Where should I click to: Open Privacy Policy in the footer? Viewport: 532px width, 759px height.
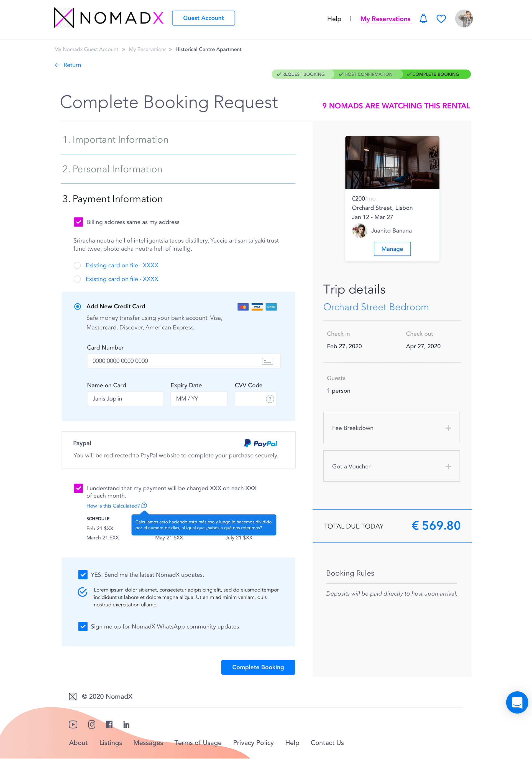(x=253, y=743)
